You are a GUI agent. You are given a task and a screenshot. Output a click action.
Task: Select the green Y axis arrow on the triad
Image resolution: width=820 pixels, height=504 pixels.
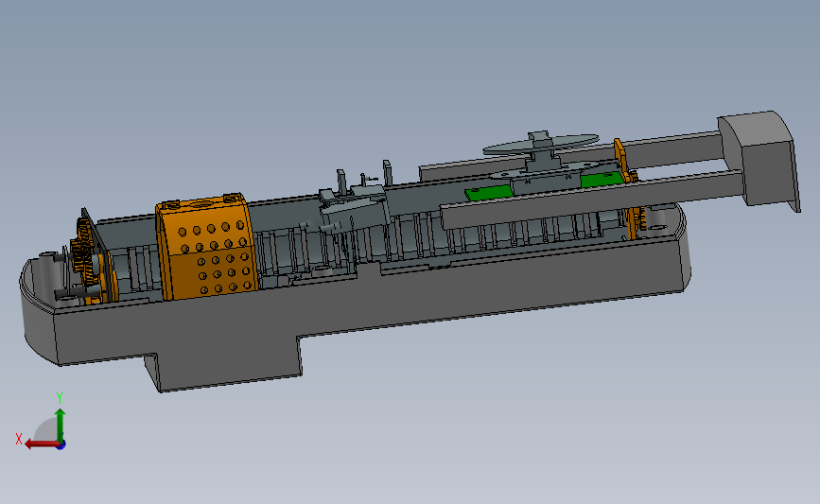click(x=61, y=425)
